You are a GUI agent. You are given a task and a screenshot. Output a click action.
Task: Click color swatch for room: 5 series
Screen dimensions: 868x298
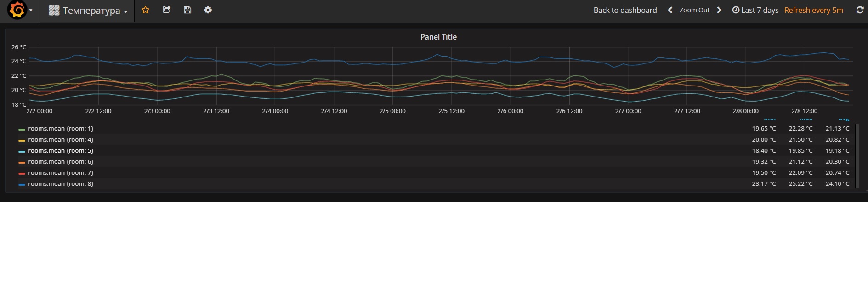[x=22, y=151]
